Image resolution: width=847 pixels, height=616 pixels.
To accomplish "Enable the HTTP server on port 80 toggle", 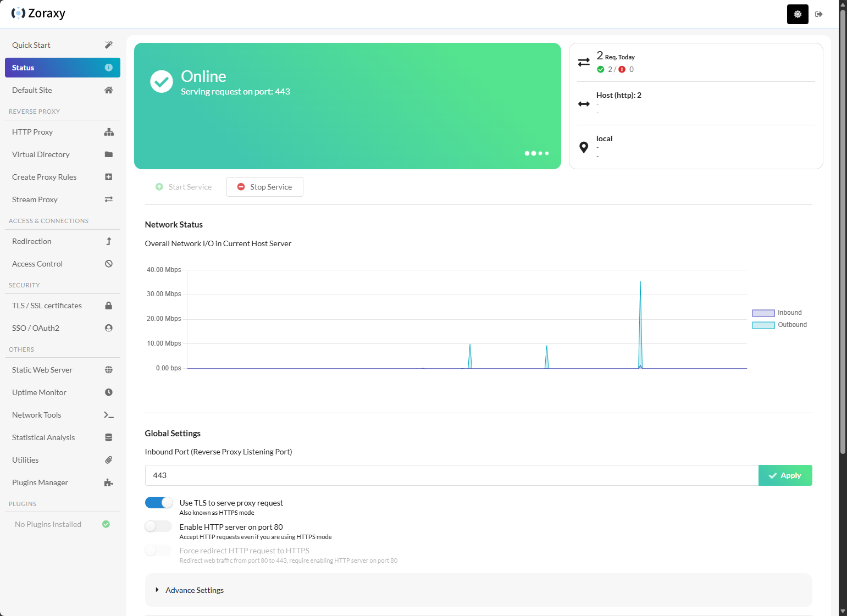I will point(159,526).
